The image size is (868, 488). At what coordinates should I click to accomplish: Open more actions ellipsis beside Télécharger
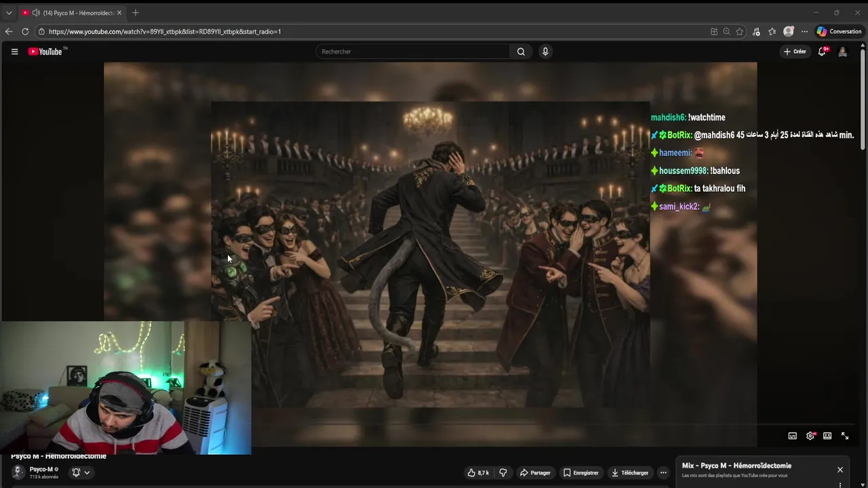pos(663,472)
